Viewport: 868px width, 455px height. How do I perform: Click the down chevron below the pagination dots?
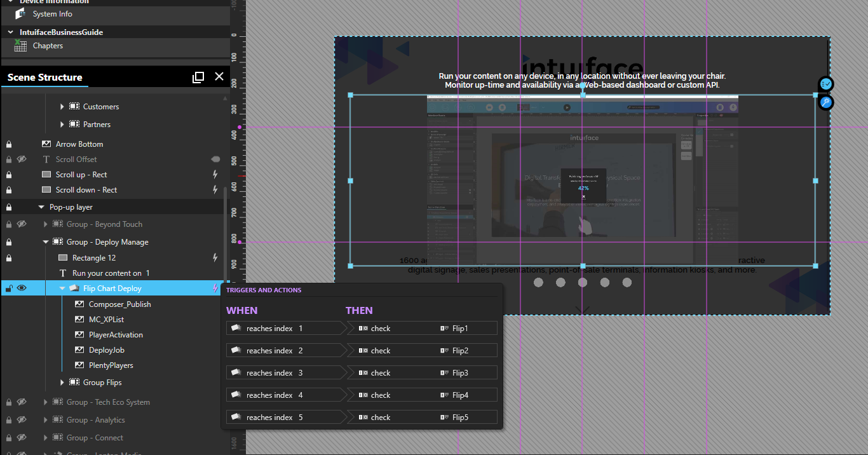pyautogui.click(x=583, y=309)
